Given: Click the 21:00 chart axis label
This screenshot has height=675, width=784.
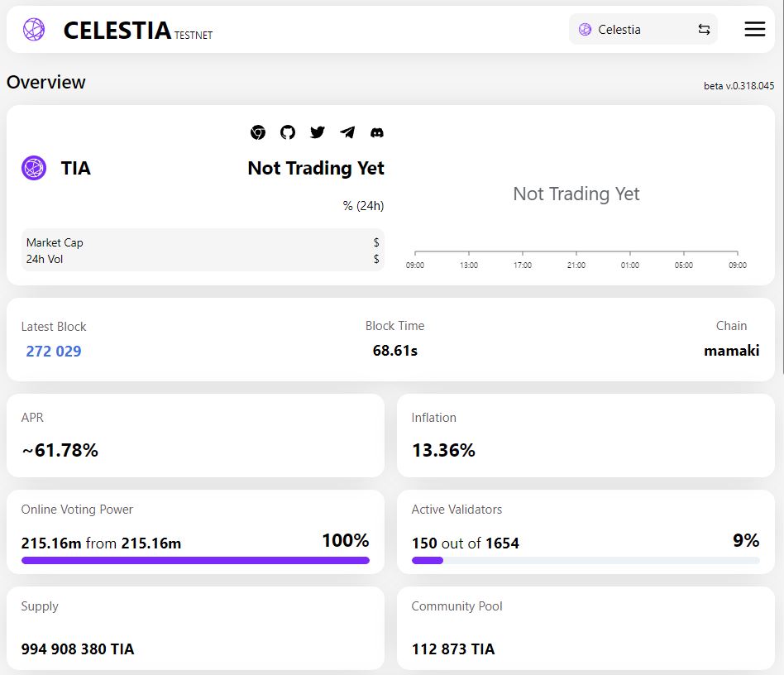Looking at the screenshot, I should click(x=576, y=265).
